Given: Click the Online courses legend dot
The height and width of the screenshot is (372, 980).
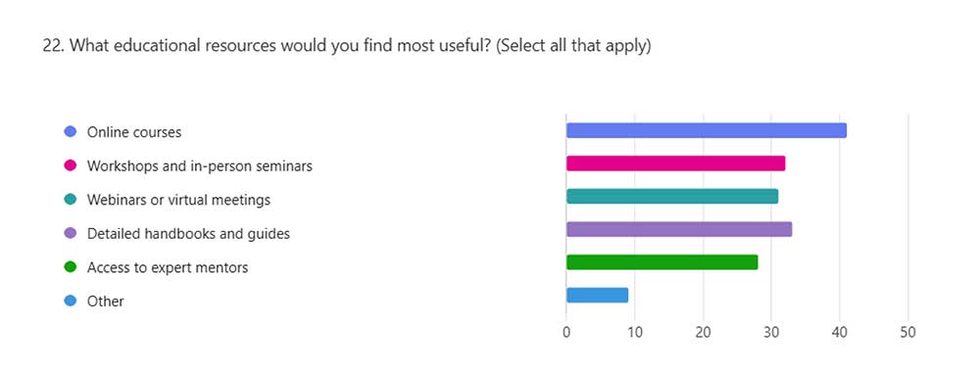Looking at the screenshot, I should (x=71, y=132).
